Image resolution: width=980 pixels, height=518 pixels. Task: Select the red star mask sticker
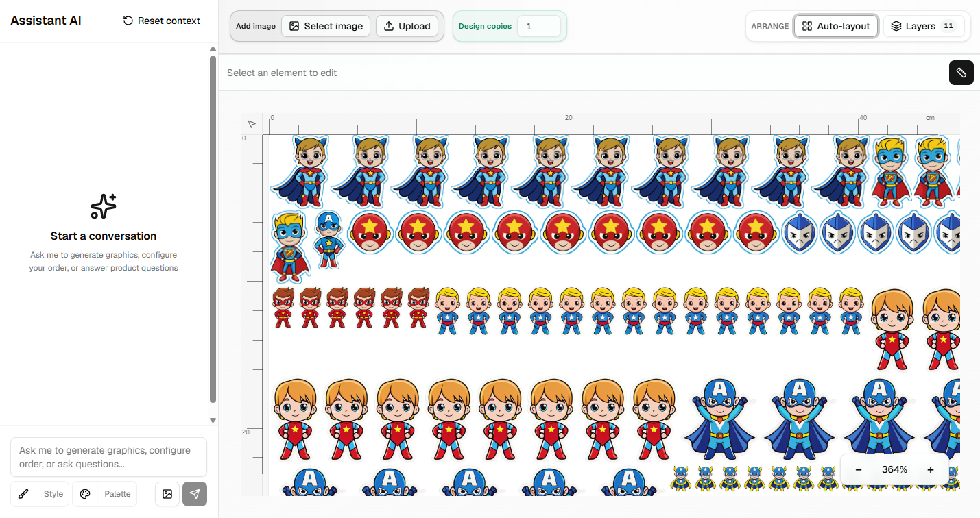click(x=370, y=232)
